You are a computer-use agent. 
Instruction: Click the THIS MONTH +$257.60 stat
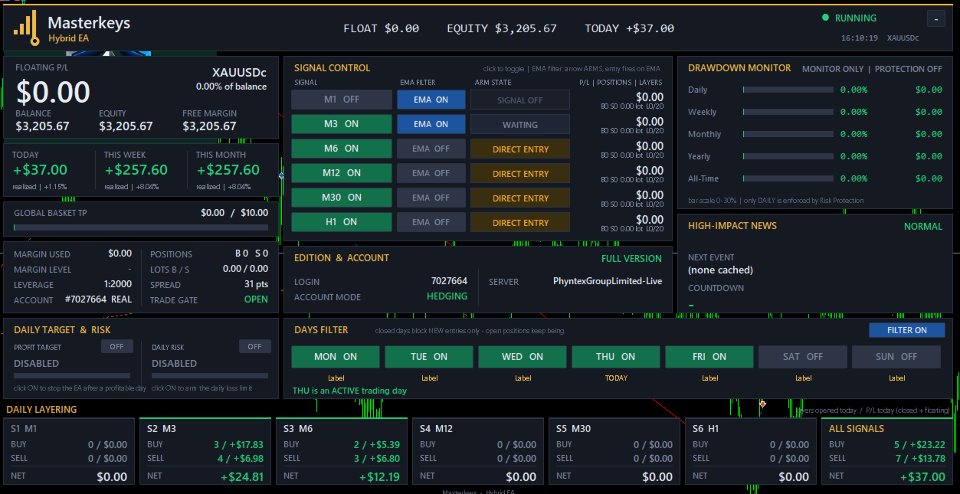point(228,170)
